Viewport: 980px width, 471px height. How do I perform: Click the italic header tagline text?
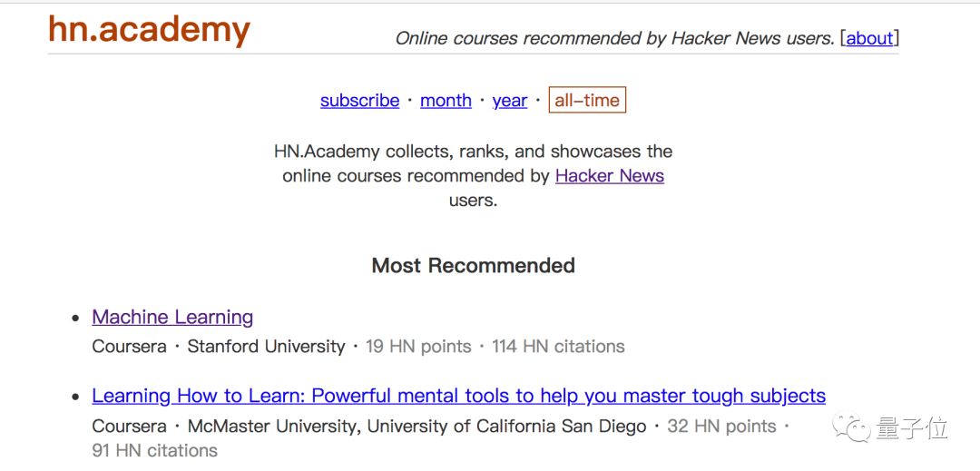[614, 38]
